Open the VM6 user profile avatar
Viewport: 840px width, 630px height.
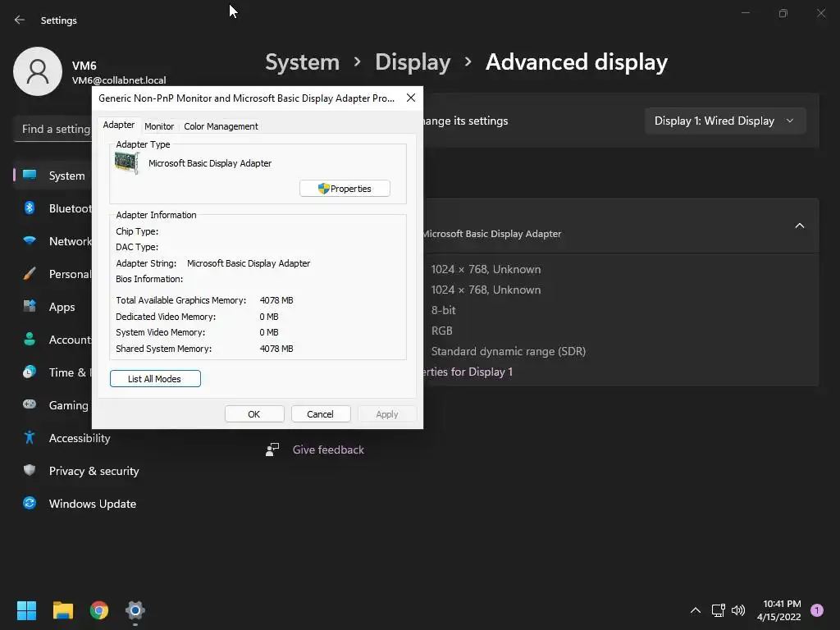coord(38,71)
